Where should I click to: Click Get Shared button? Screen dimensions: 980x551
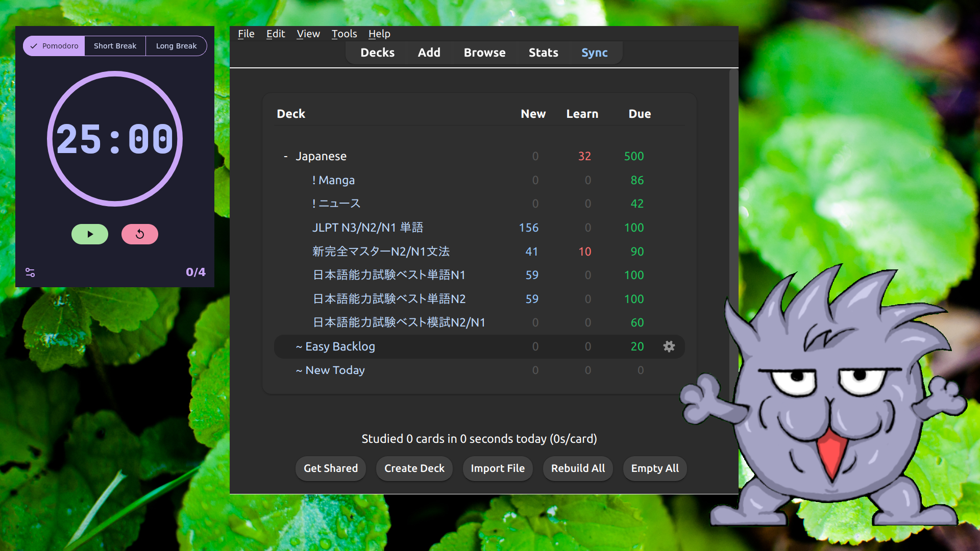pyautogui.click(x=331, y=468)
